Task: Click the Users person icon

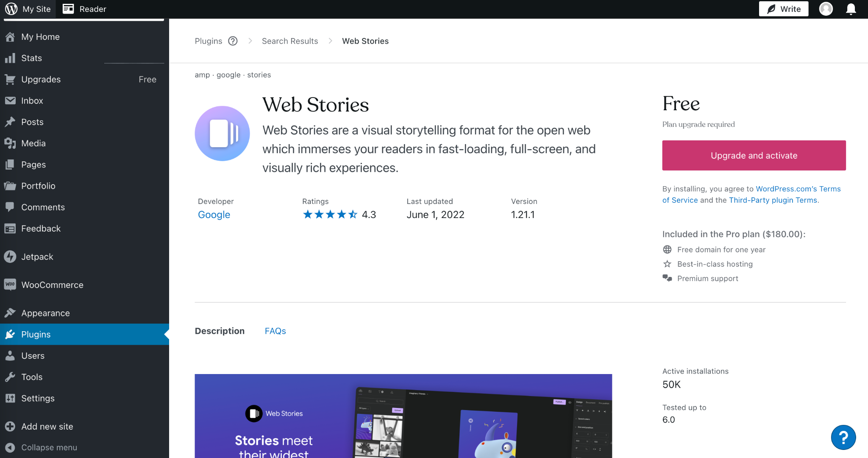Action: coord(10,355)
